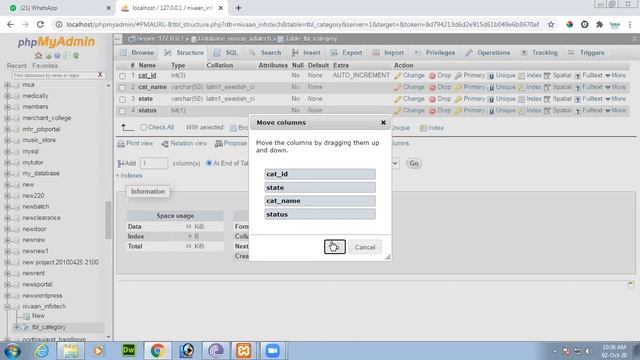Expand tbl_category table node
Screen dimensions: 640x360
tap(17, 327)
